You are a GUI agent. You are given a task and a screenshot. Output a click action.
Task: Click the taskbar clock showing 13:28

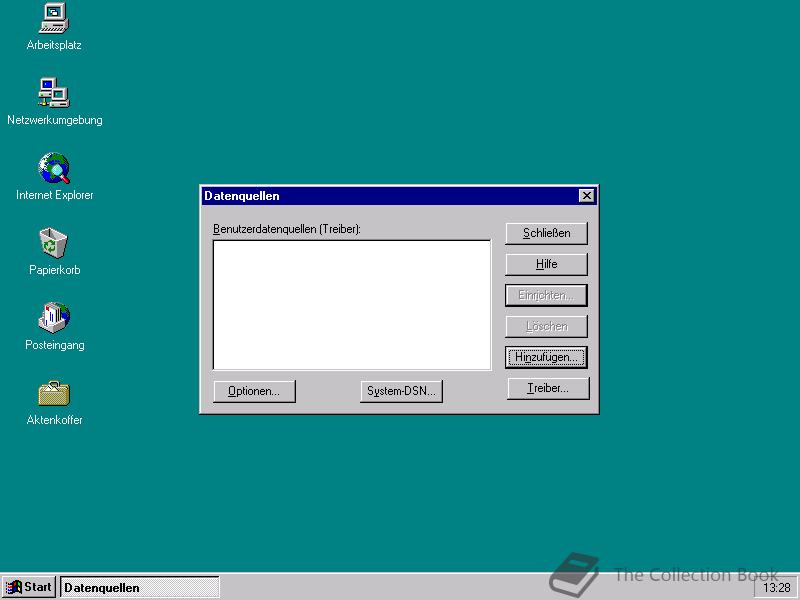point(776,588)
